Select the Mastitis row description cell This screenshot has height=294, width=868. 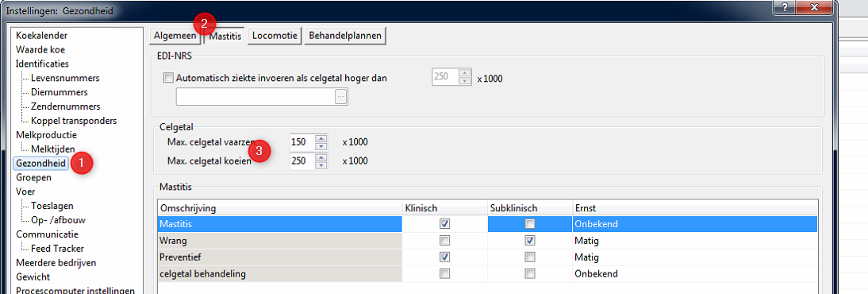tap(280, 224)
